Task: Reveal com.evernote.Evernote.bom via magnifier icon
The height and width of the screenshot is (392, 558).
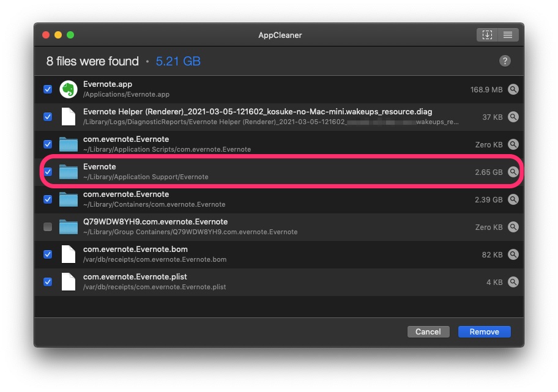Action: tap(513, 254)
